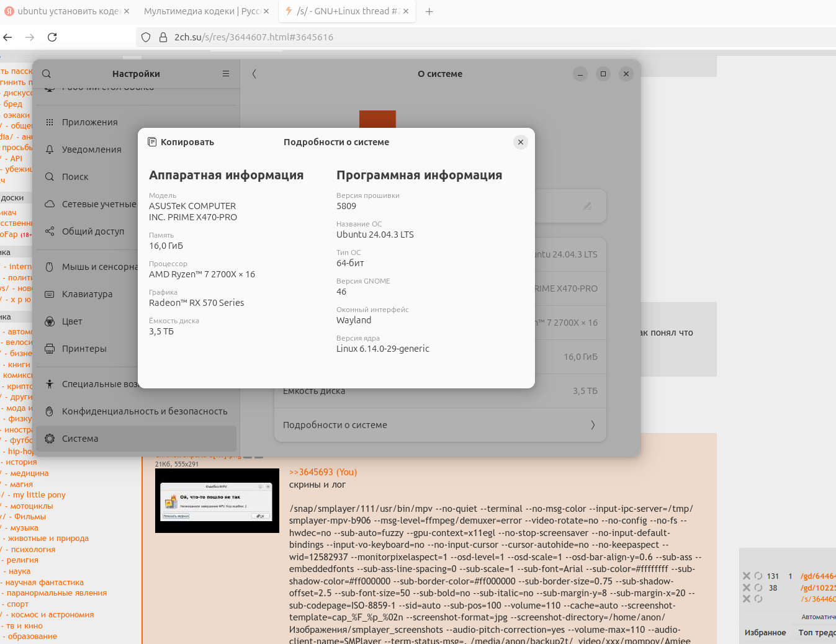Open the 'животные и природа' board link
The width and height of the screenshot is (836, 644).
pos(48,539)
